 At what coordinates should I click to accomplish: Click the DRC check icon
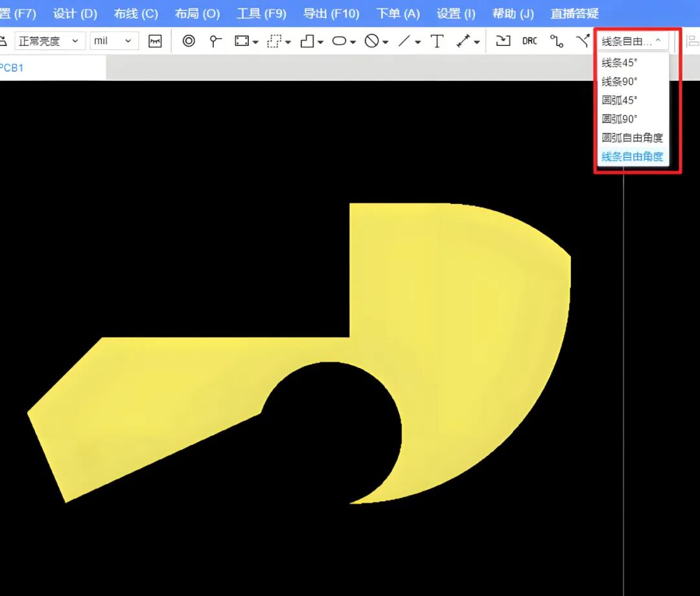[x=530, y=41]
